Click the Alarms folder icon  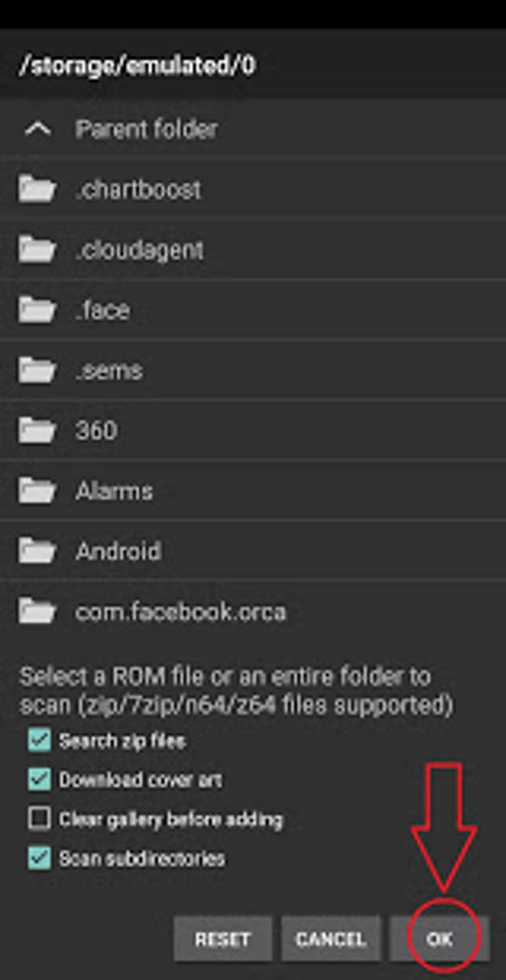click(x=37, y=490)
